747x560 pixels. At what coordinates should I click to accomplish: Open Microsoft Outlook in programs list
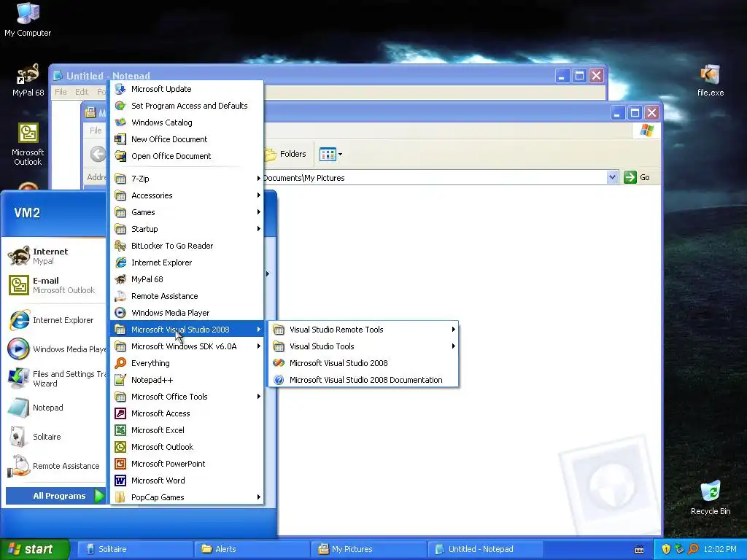(x=187, y=447)
